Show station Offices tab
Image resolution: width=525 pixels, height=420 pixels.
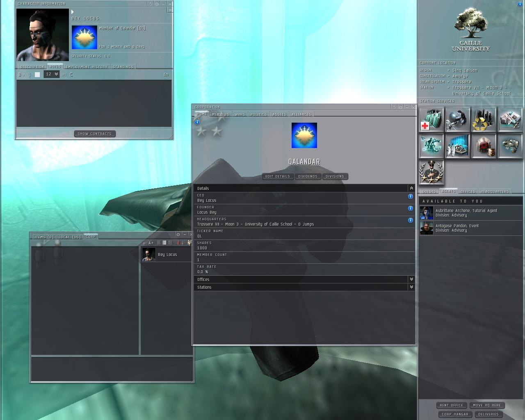click(x=468, y=192)
